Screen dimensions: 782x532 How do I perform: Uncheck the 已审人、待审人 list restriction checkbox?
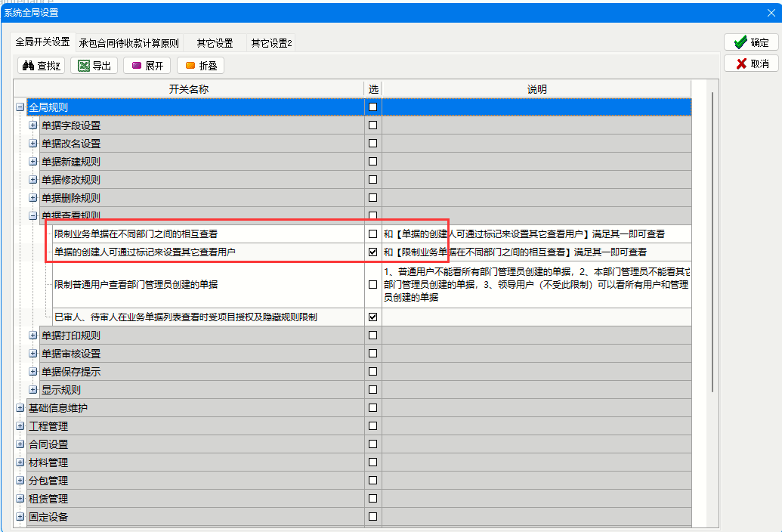372,317
